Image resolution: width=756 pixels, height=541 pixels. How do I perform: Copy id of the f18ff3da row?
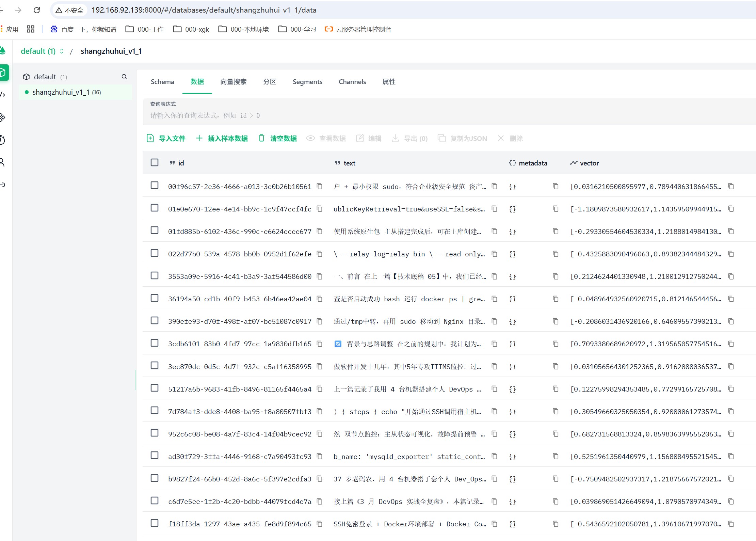click(319, 524)
